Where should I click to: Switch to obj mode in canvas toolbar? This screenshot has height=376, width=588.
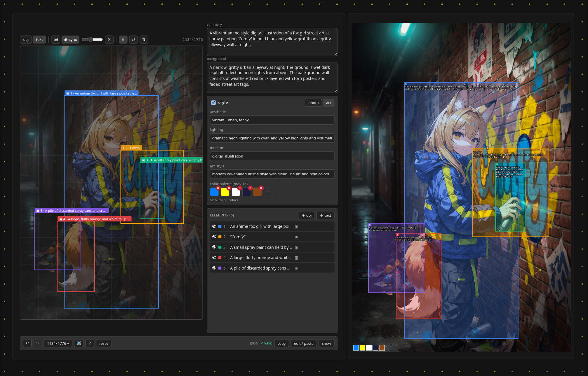click(x=26, y=40)
